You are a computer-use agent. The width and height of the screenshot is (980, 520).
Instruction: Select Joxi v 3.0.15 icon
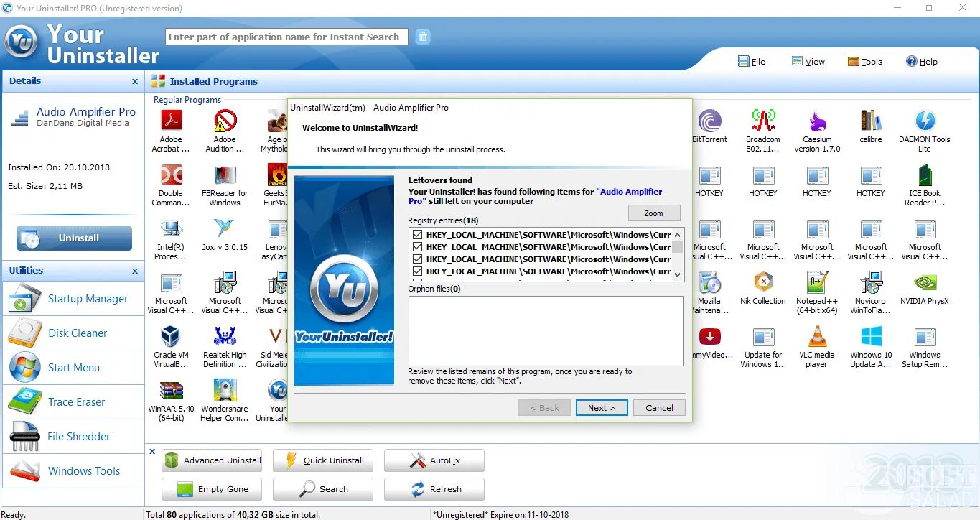(225, 228)
